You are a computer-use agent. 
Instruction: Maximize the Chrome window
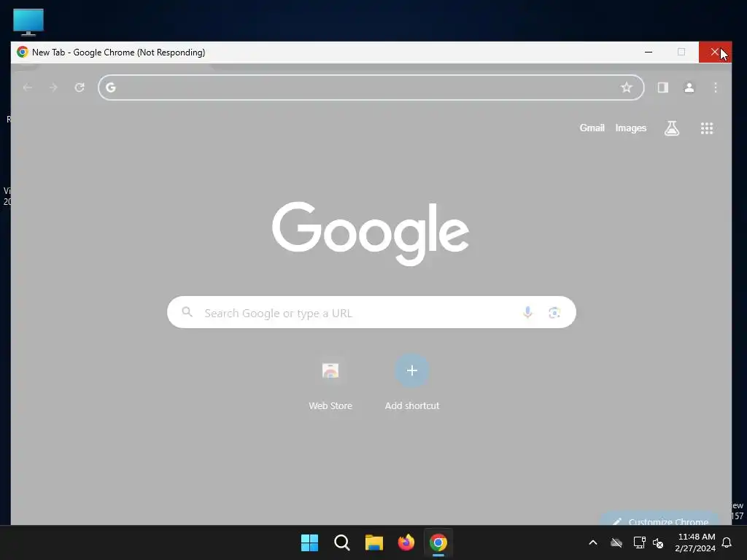click(x=681, y=52)
